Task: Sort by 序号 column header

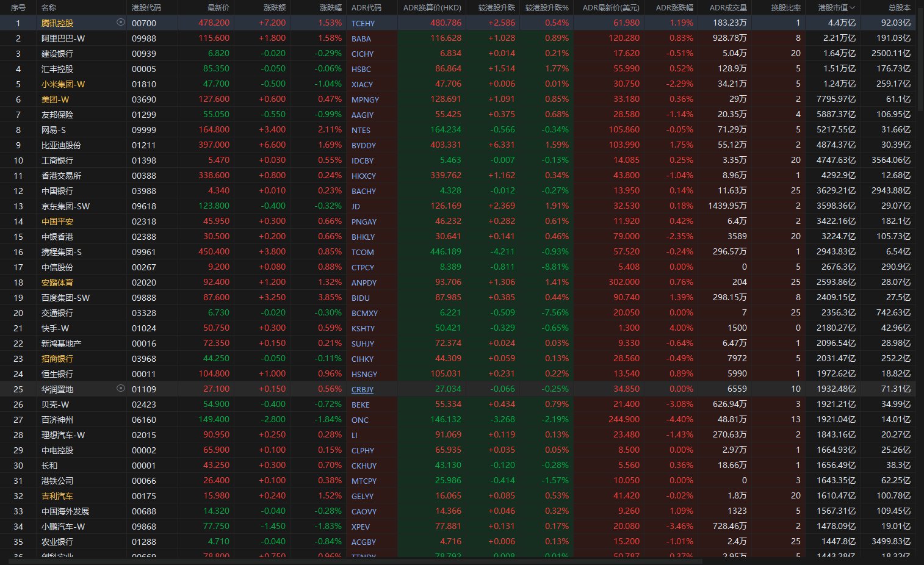Action: [18, 8]
